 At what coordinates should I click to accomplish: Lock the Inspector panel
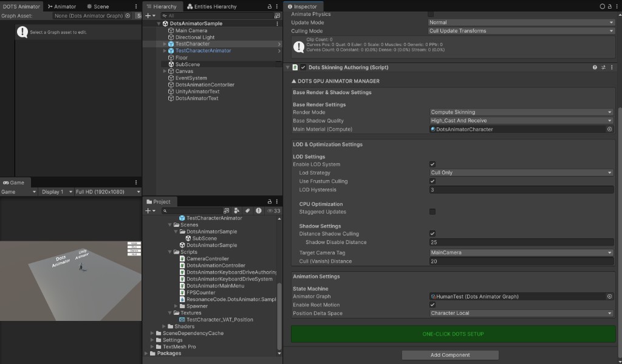pyautogui.click(x=610, y=6)
